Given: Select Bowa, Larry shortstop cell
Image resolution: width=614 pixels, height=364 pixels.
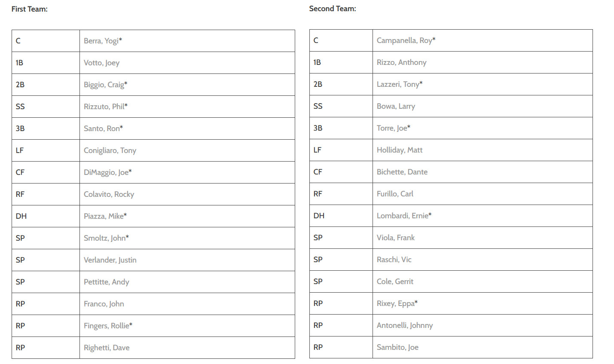Looking at the screenshot, I should coord(483,106).
